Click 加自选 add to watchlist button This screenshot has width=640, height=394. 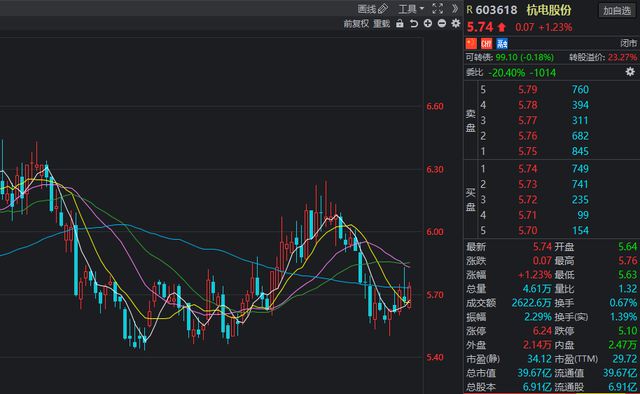[617, 10]
